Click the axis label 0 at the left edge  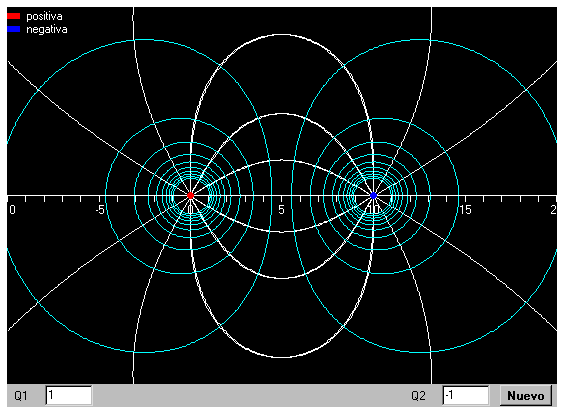click(x=13, y=210)
